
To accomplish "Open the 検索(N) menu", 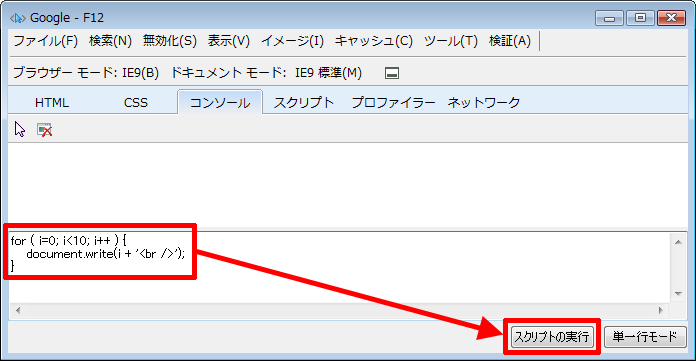I will [110, 41].
